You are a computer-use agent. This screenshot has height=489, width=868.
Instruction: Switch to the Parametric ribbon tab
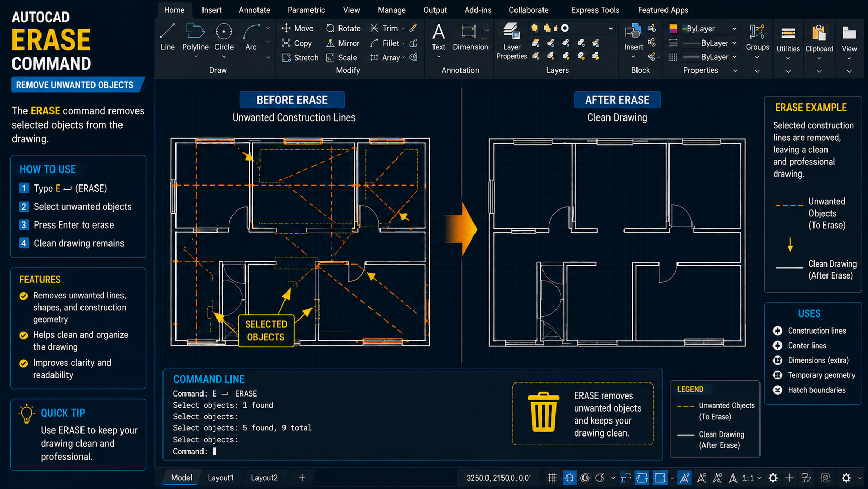(306, 10)
